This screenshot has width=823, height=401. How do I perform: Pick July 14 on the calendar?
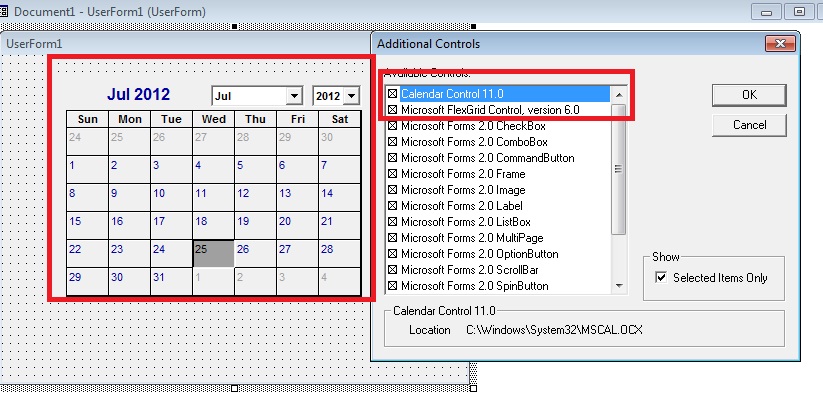point(339,198)
